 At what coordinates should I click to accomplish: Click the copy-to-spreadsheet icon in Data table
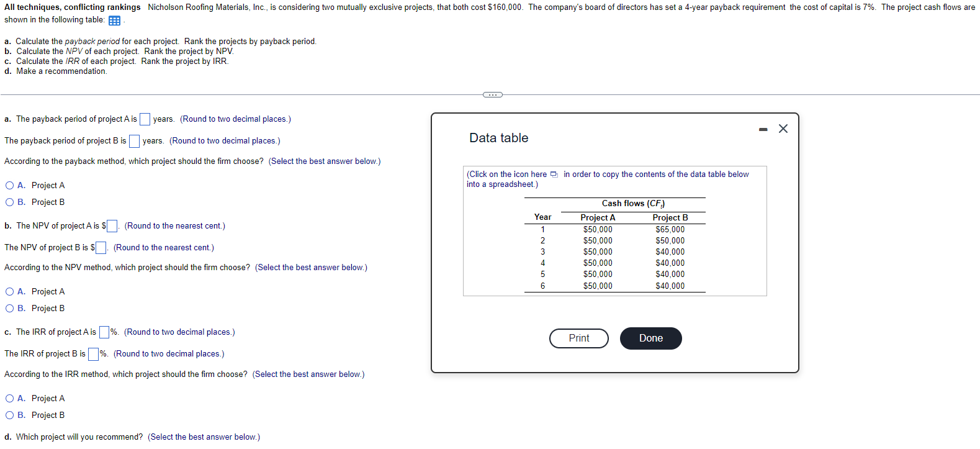554,175
